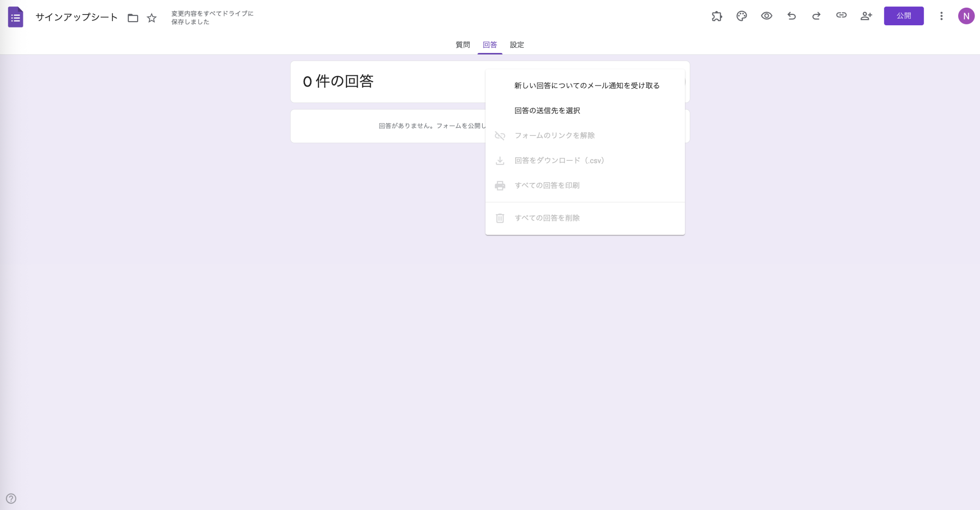Move the form using the folder icon

click(133, 18)
